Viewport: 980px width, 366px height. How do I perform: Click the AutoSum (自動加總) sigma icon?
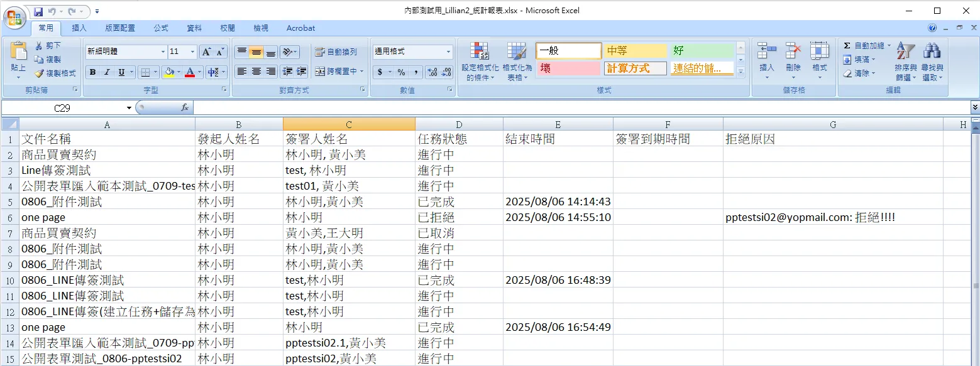(x=847, y=46)
